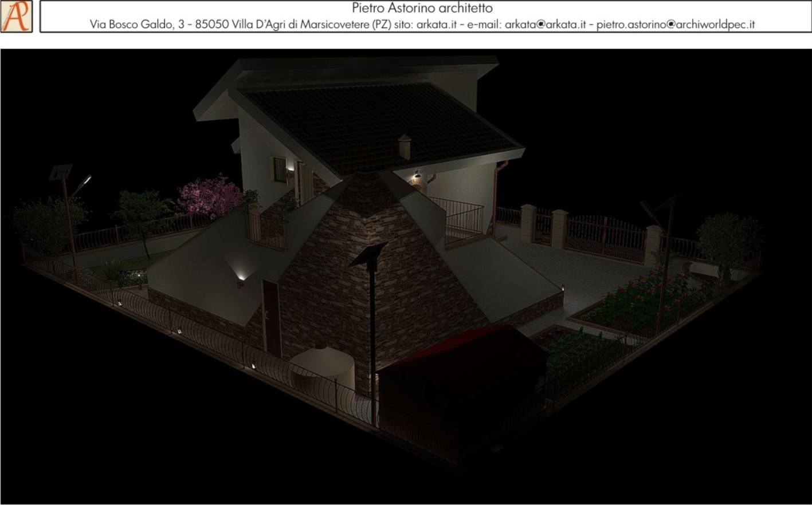The width and height of the screenshot is (812, 505).
Task: Open the arkata.it site address
Action: [437, 25]
